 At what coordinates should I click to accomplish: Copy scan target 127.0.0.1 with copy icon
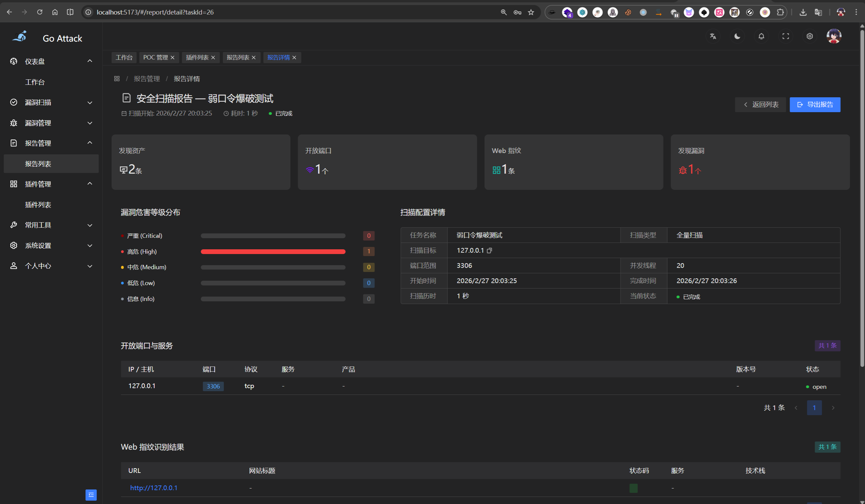click(489, 250)
